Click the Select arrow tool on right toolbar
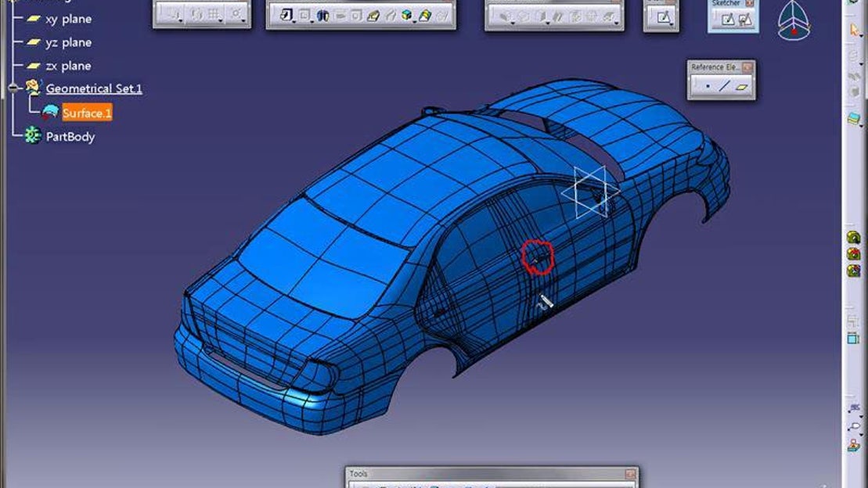 (x=853, y=30)
